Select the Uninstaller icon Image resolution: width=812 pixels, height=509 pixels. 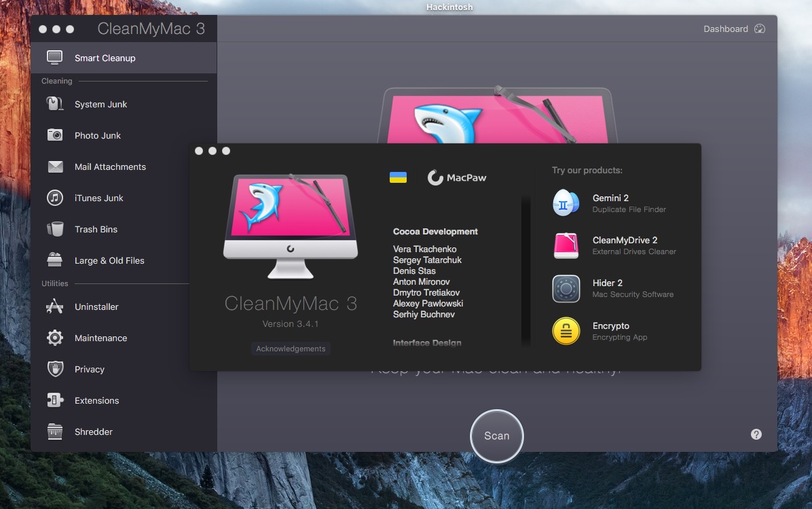(54, 306)
